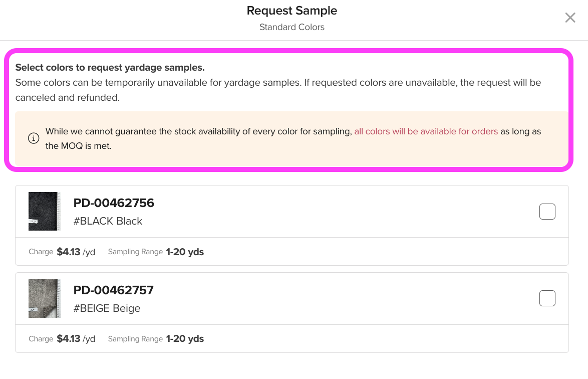The height and width of the screenshot is (379, 588).
Task: Click the Sampling Range label for Beige
Action: point(135,339)
